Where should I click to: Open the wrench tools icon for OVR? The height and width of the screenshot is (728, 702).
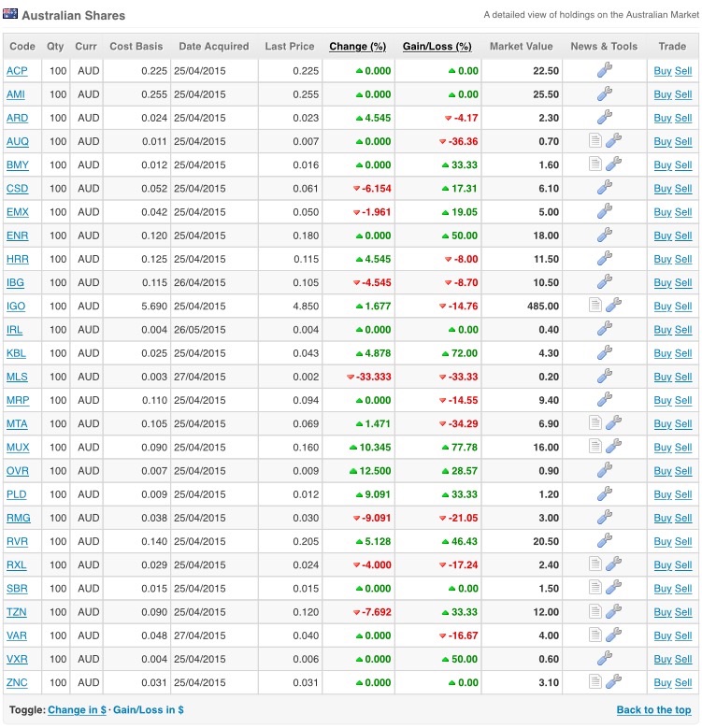pyautogui.click(x=604, y=470)
